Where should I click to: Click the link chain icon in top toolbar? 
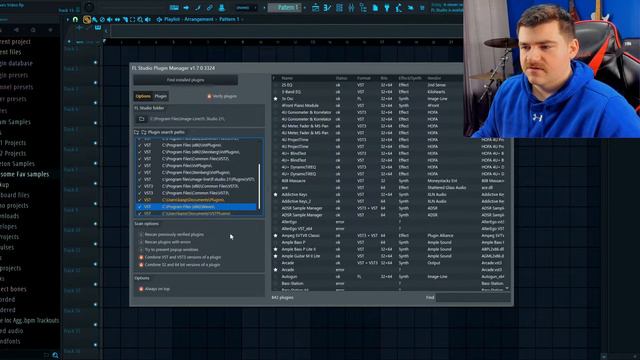pos(209,8)
